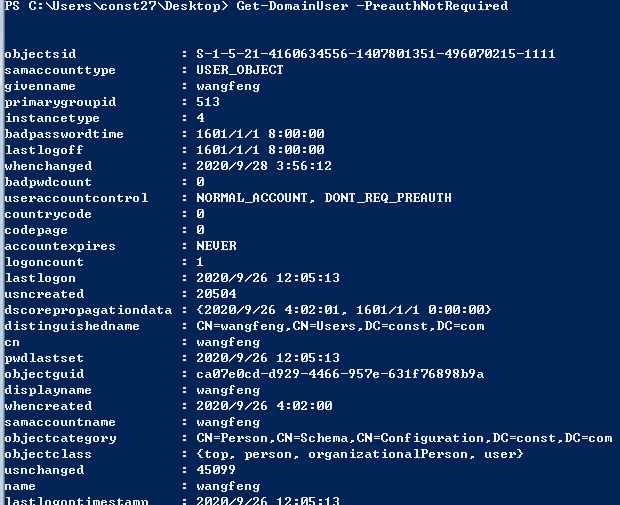This screenshot has width=620, height=505.
Task: Click the objectguid value
Action: pyautogui.click(x=340, y=374)
